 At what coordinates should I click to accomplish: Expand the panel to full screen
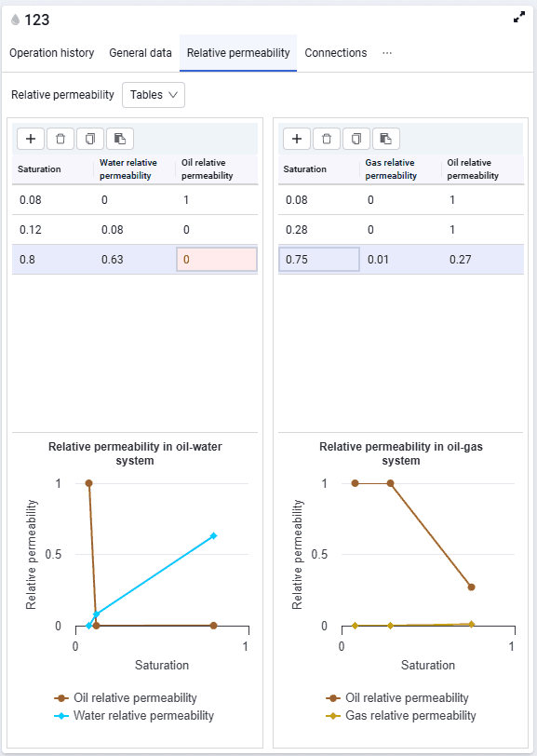519,18
